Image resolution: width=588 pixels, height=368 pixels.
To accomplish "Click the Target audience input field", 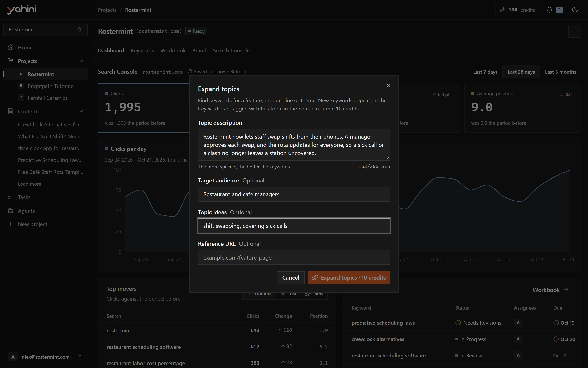I will (294, 194).
